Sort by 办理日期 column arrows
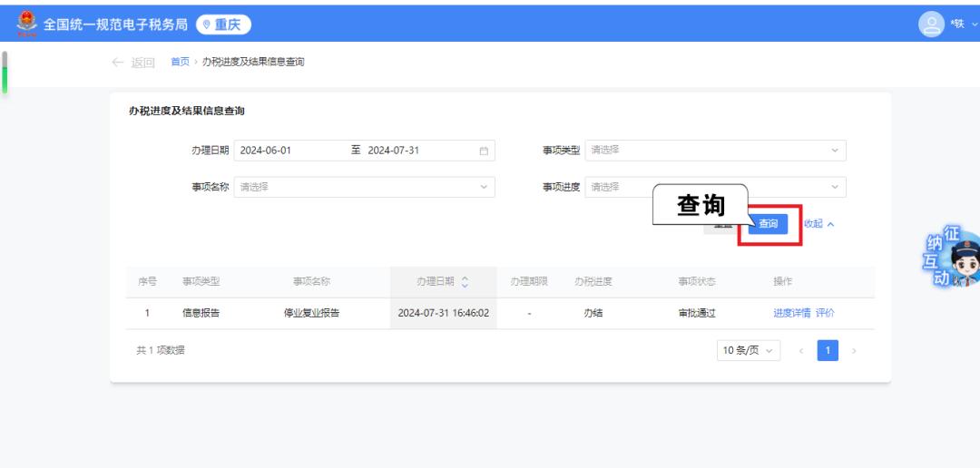Screen dimensions: 980x468 [465, 282]
